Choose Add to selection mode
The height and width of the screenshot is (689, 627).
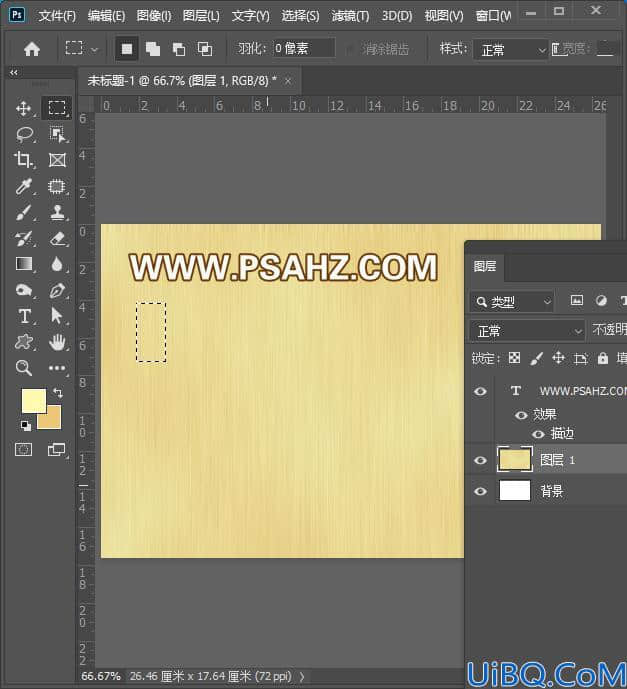point(153,49)
